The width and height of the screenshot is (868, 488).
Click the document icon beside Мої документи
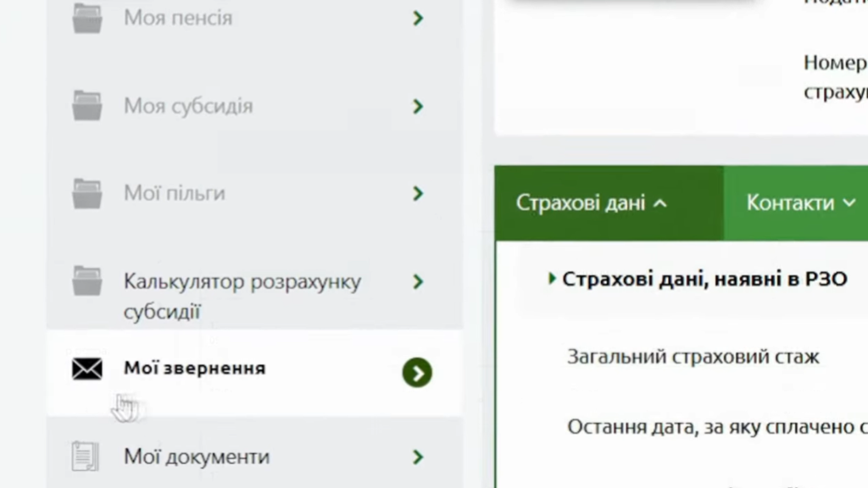86,457
